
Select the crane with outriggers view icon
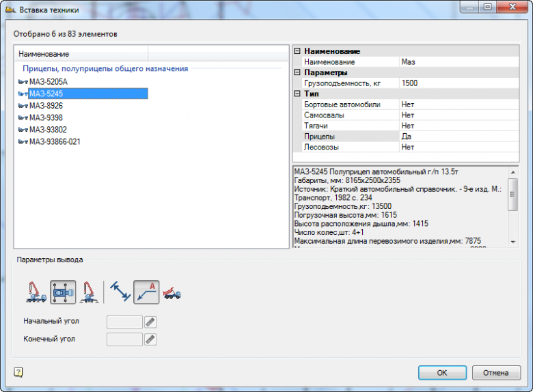click(89, 292)
